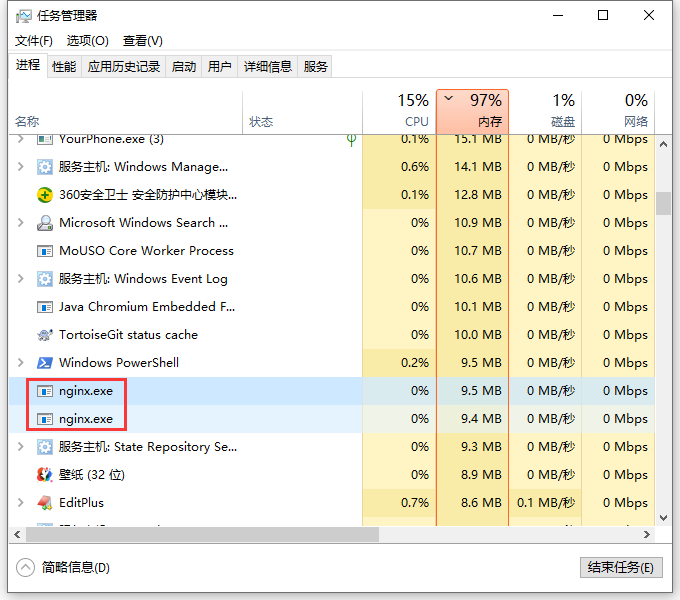
Task: Click the Windows Event Log service gear icon
Action: click(45, 279)
